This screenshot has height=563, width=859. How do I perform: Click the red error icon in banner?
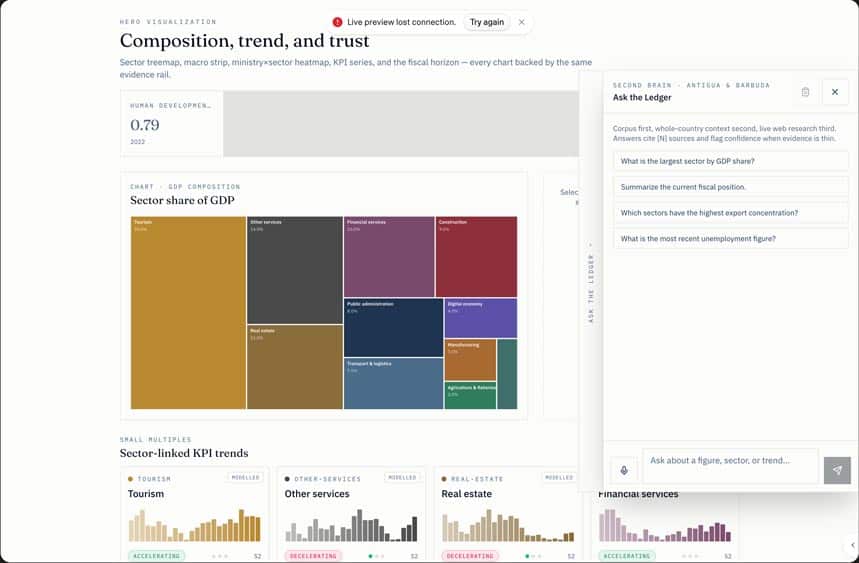(337, 22)
